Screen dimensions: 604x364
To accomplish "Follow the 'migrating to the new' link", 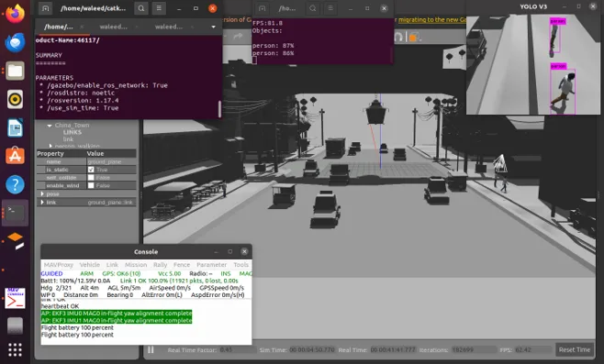I will (431, 19).
